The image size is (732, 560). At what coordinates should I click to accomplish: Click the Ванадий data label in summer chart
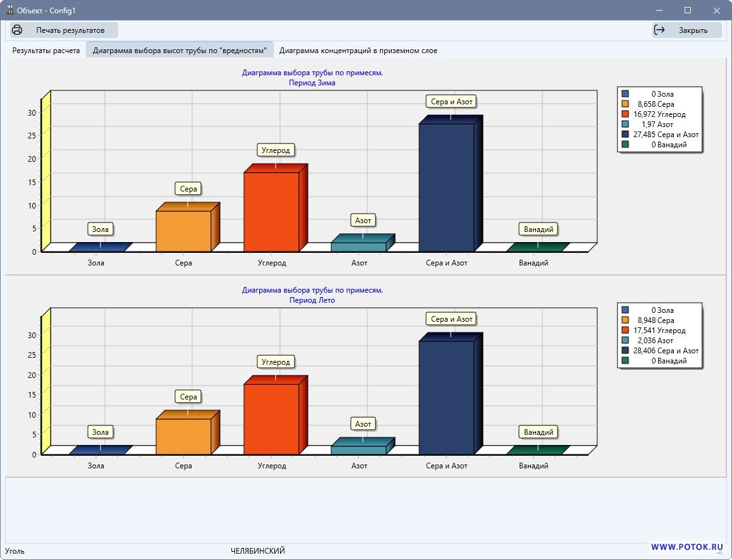539,432
